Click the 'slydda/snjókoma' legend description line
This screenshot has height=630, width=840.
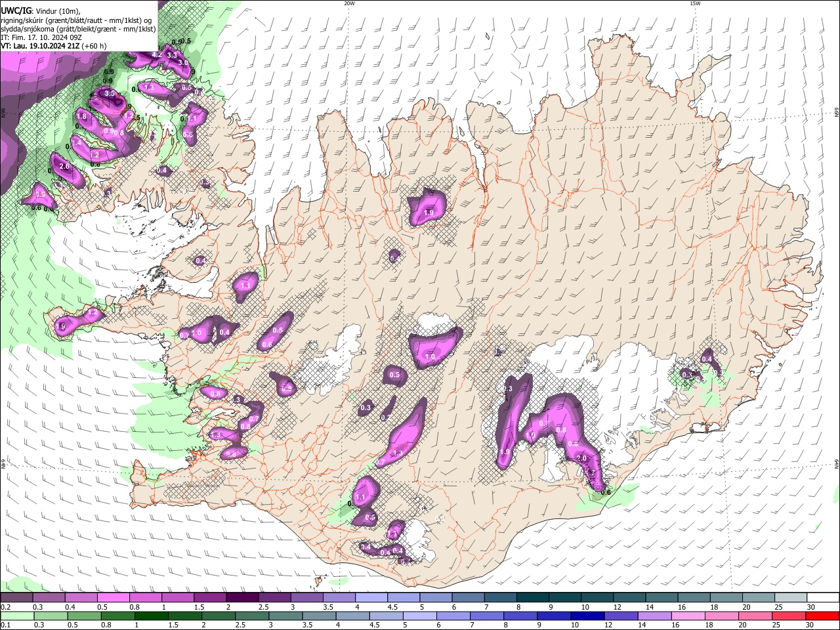(78, 29)
